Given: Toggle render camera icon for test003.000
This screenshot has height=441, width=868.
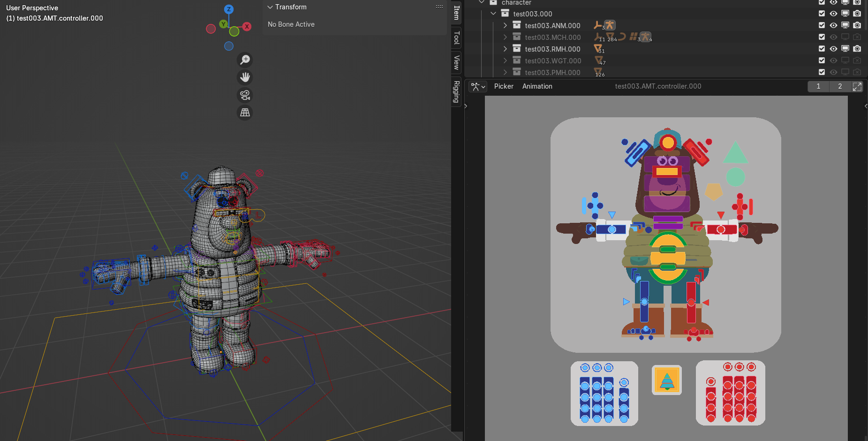Looking at the screenshot, I should click(x=857, y=14).
